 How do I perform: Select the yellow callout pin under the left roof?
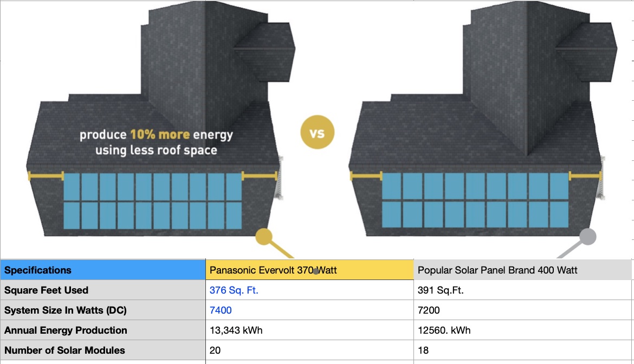point(263,236)
